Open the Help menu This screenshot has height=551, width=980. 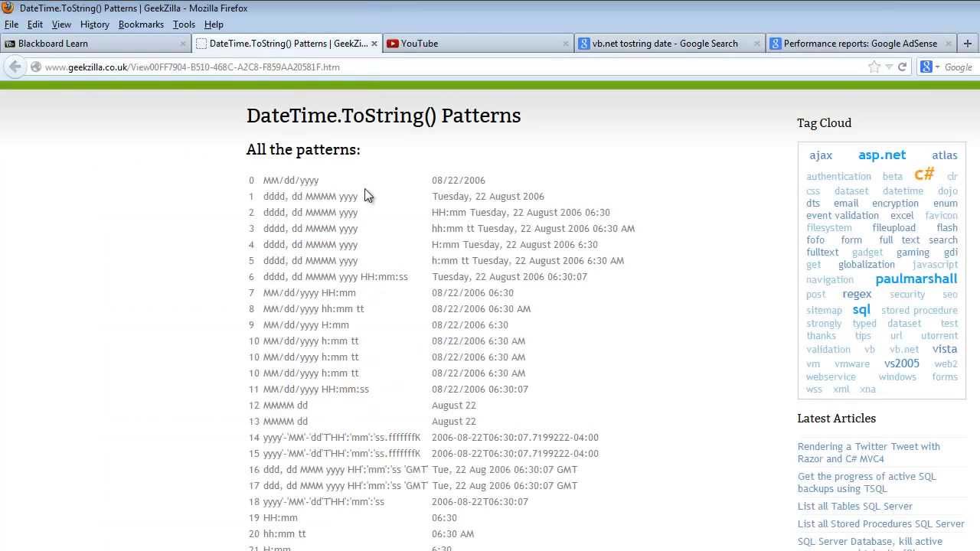pyautogui.click(x=214, y=24)
